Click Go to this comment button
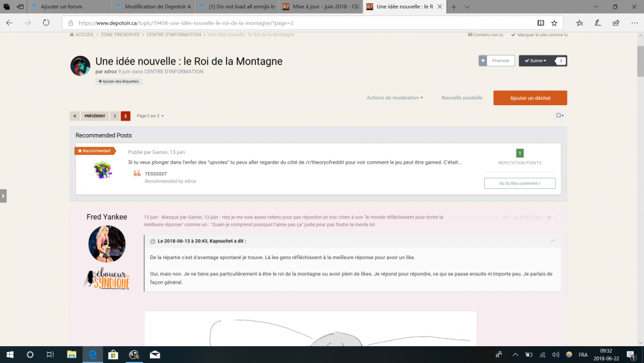This screenshot has width=644, height=363. [519, 184]
